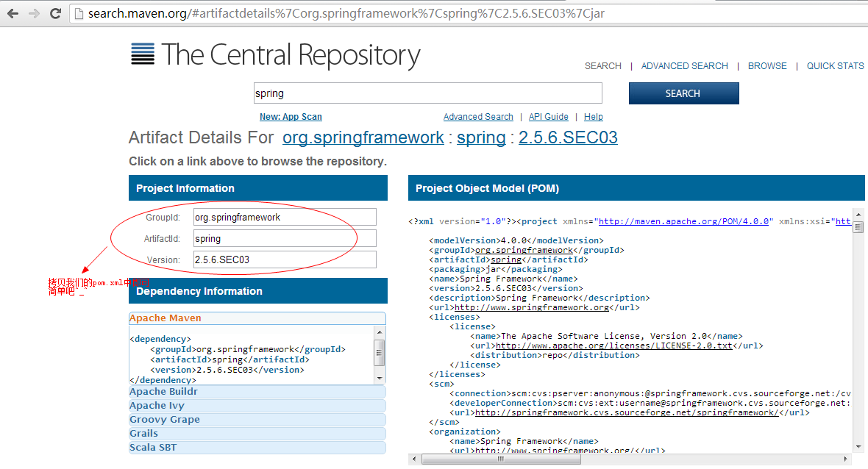Click the POM panel vertical scrollbar thumb
868x469 pixels.
click(x=858, y=226)
